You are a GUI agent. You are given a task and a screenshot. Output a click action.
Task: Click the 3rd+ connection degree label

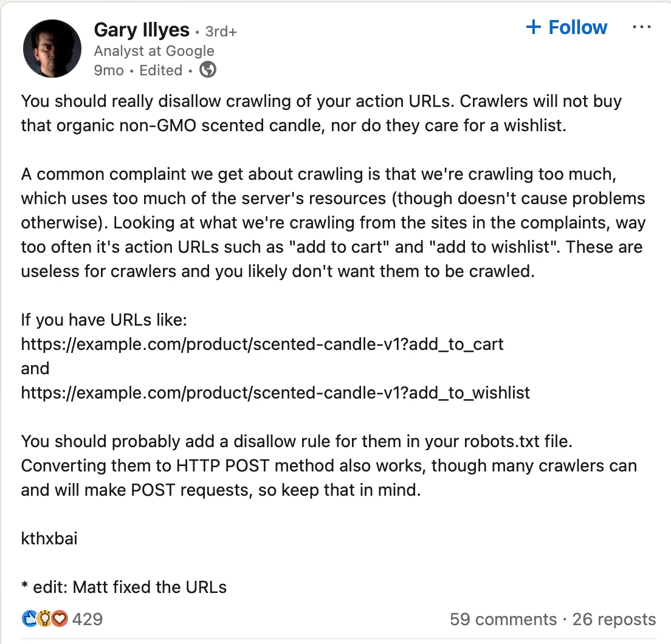coord(220,31)
